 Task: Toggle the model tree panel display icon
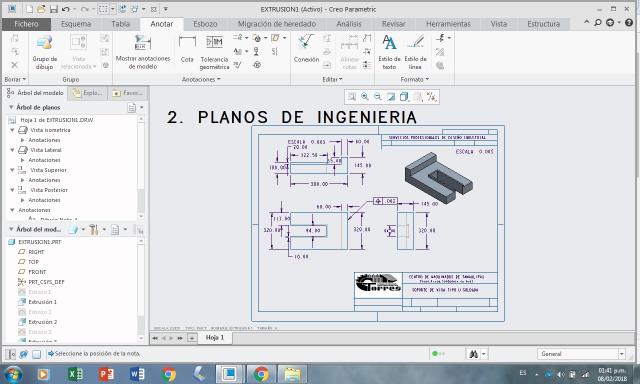[x=12, y=354]
